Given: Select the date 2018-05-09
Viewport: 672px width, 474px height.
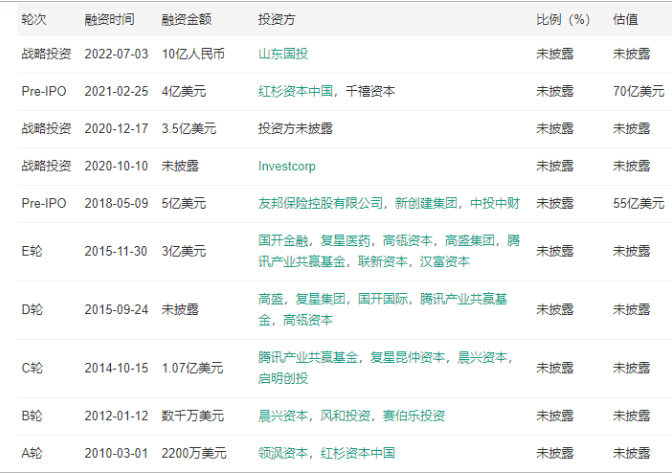Looking at the screenshot, I should click(x=116, y=203).
